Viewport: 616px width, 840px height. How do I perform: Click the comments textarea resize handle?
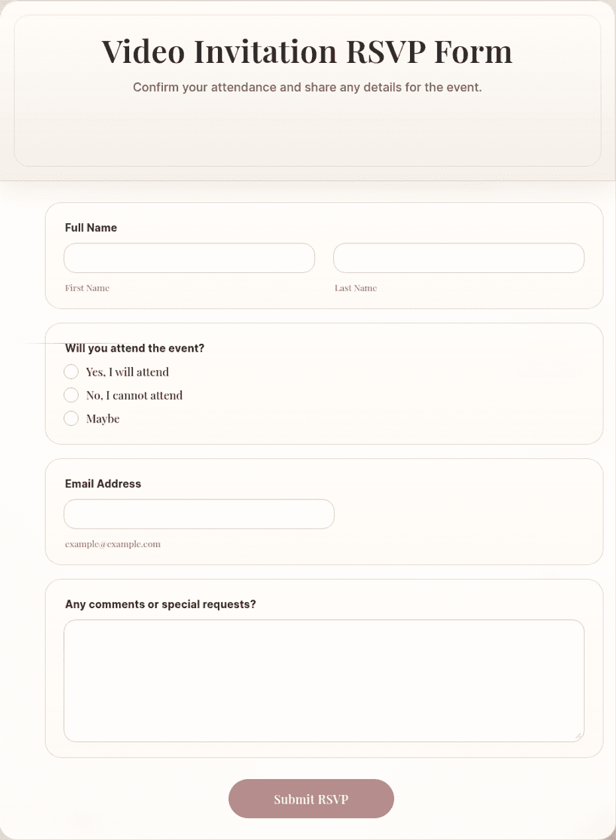[578, 736]
